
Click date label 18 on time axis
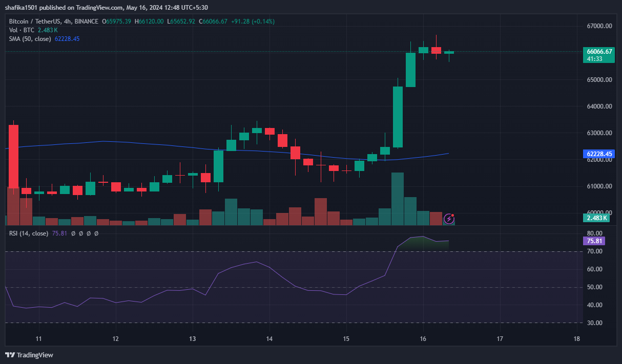[577, 339]
